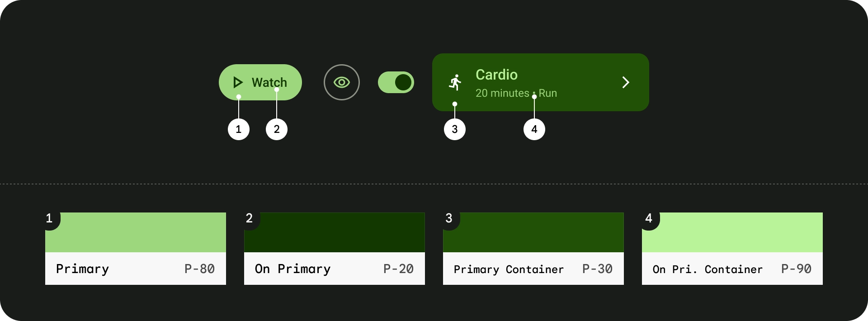This screenshot has width=868, height=321.
Task: Click the play icon in Watch button
Action: tap(238, 82)
